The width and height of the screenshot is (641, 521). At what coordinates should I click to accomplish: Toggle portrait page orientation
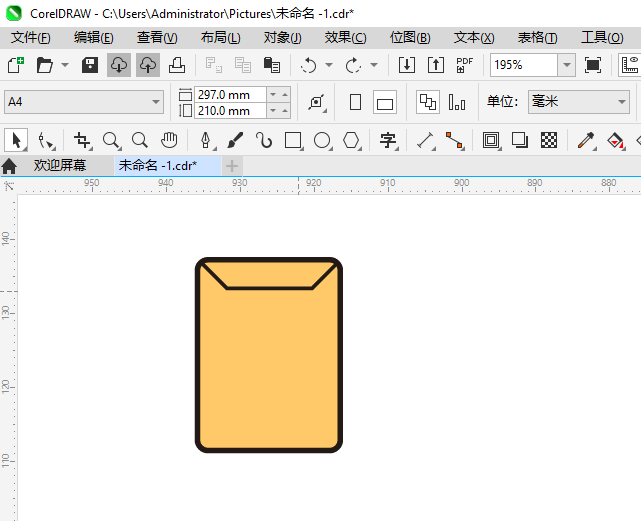click(x=355, y=102)
